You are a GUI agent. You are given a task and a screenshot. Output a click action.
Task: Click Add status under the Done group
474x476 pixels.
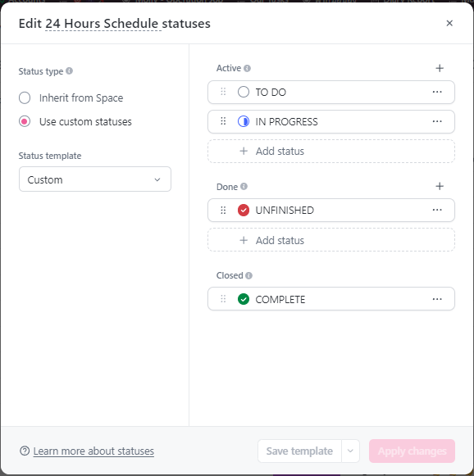click(331, 240)
